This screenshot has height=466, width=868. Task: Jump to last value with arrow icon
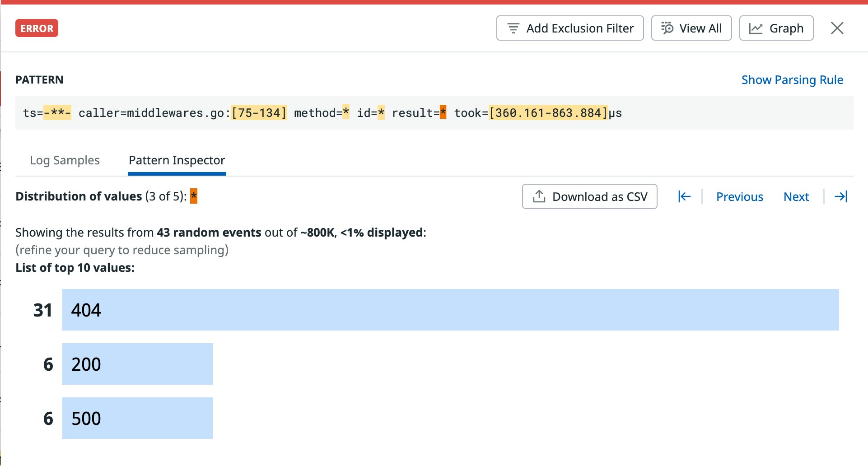click(840, 196)
